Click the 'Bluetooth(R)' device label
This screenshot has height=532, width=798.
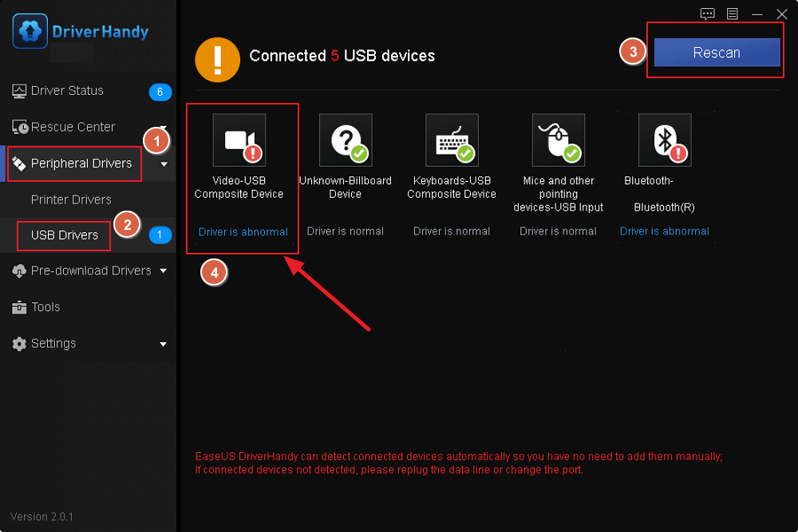point(664,207)
